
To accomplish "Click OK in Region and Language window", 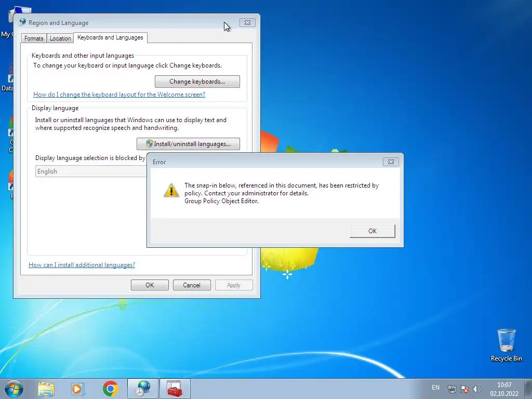I will pos(150,285).
